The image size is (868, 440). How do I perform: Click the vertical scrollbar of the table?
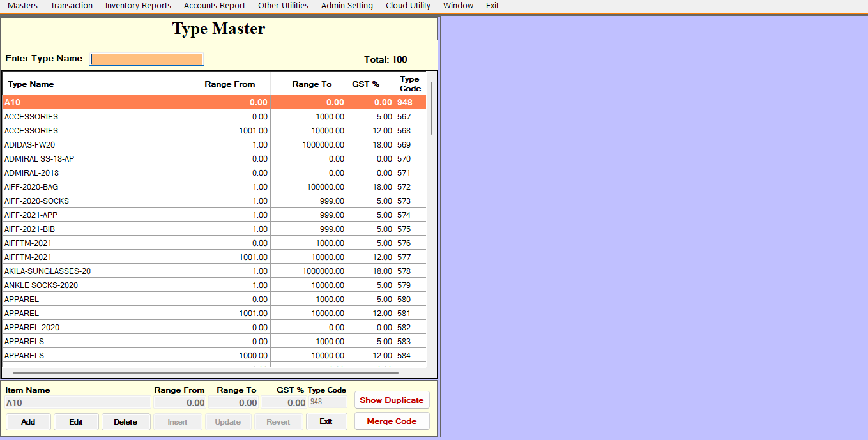click(x=432, y=107)
